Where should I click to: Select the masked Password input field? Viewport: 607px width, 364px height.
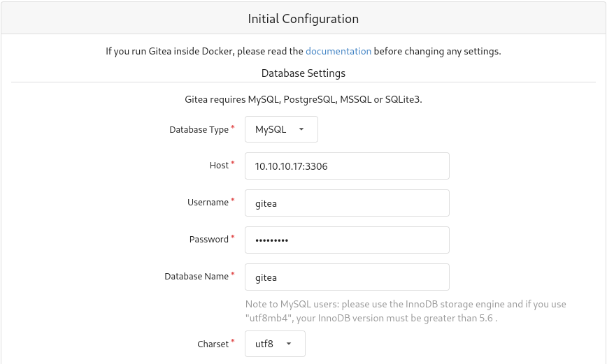pyautogui.click(x=347, y=240)
